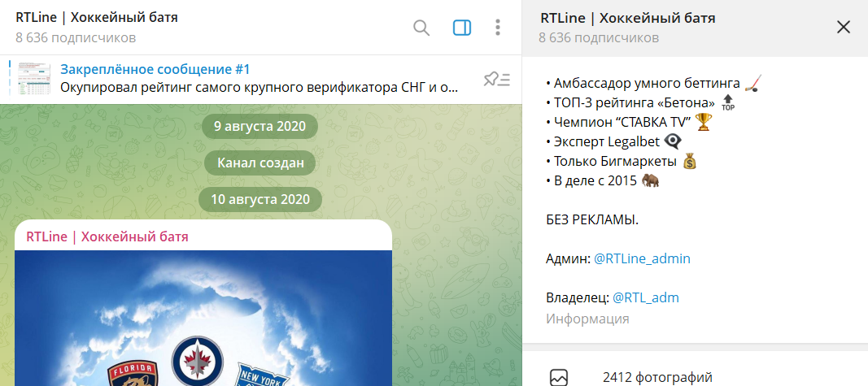This screenshot has height=386, width=868.
Task: Open search in the channel
Action: (421, 28)
